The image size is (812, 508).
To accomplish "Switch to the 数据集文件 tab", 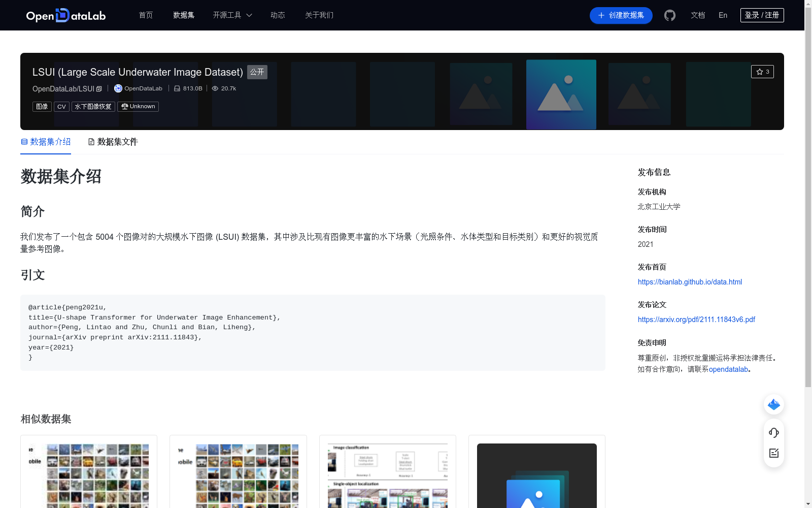I will [x=117, y=142].
